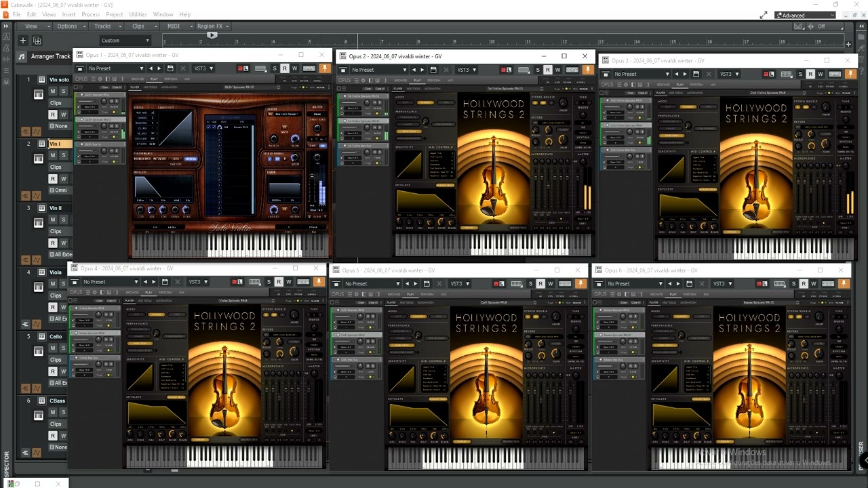Select the CBass track name
868x488 pixels.
point(58,401)
